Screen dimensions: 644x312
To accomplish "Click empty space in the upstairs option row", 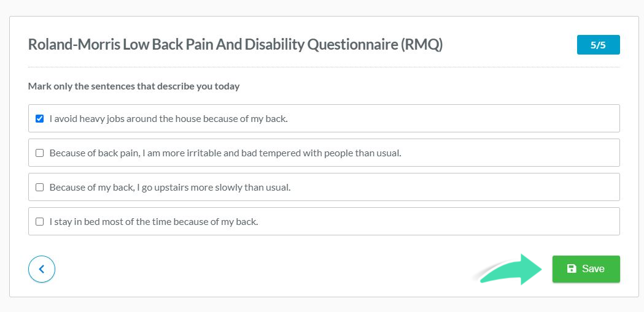I will (452, 187).
